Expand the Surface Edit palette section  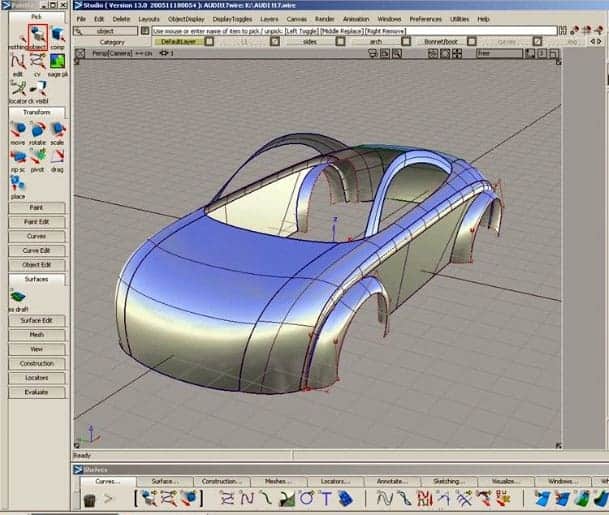point(37,320)
